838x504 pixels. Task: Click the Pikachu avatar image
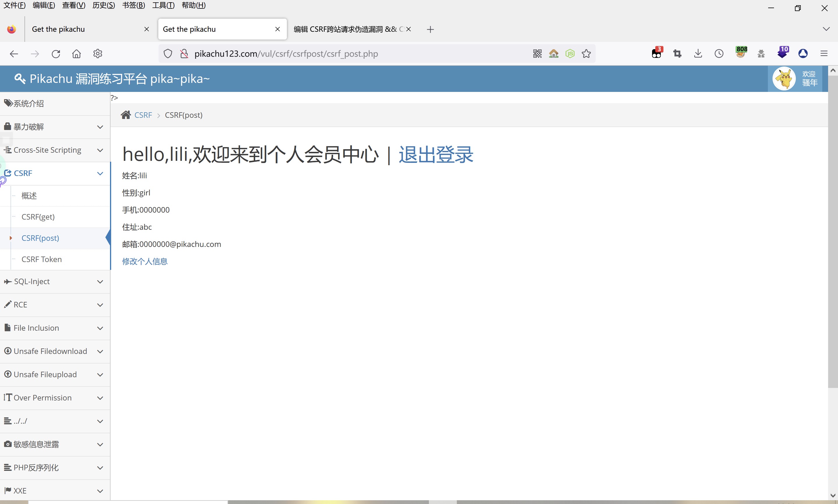coord(784,79)
